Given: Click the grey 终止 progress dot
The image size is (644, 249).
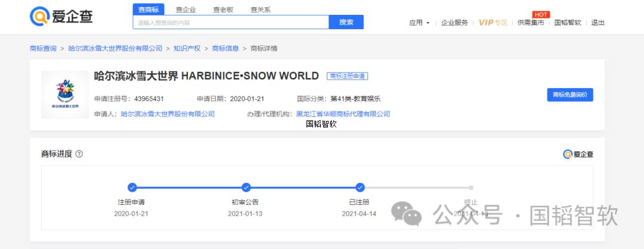Looking at the screenshot, I should click(x=471, y=188).
